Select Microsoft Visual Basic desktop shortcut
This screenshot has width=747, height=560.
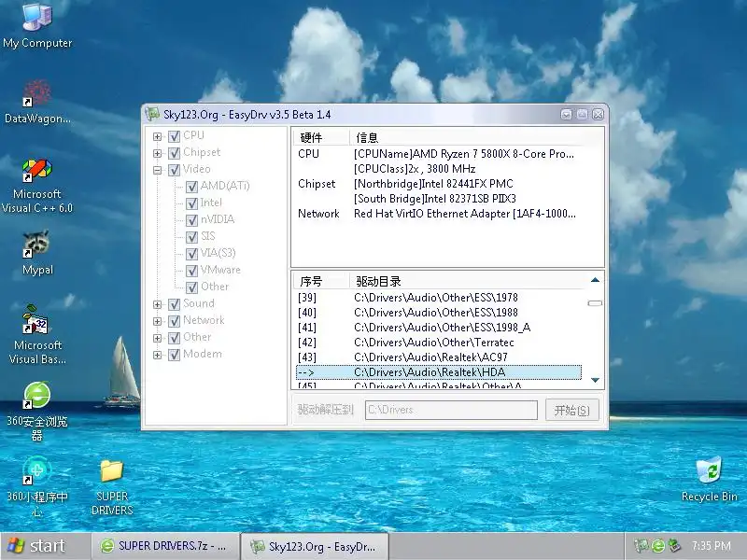pyautogui.click(x=37, y=335)
